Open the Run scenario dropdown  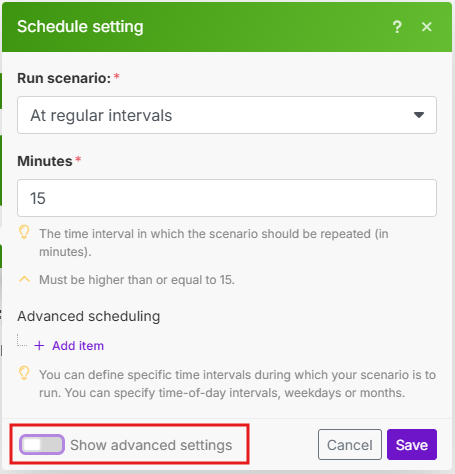tap(227, 115)
